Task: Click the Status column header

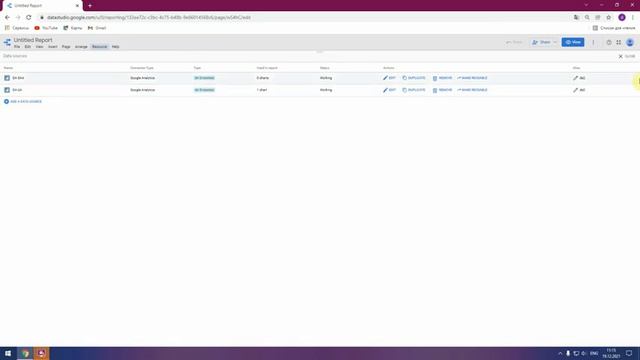Action: pyautogui.click(x=324, y=68)
